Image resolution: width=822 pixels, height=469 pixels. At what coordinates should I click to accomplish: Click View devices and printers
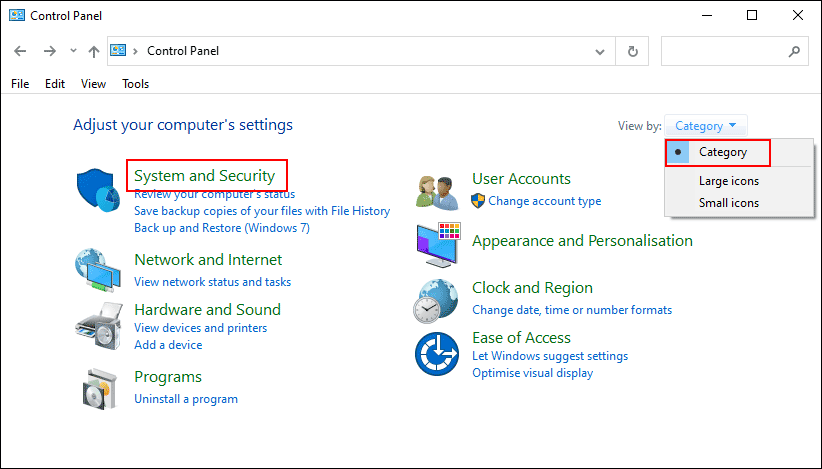coord(200,328)
